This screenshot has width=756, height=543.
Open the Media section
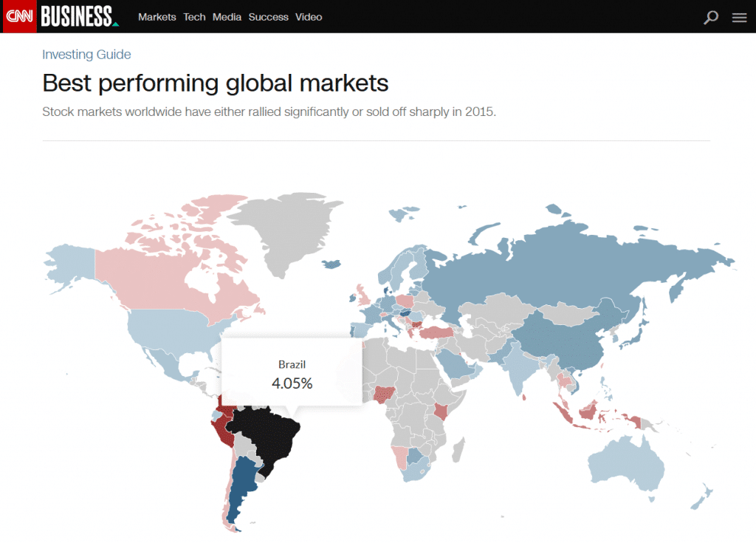coord(227,17)
